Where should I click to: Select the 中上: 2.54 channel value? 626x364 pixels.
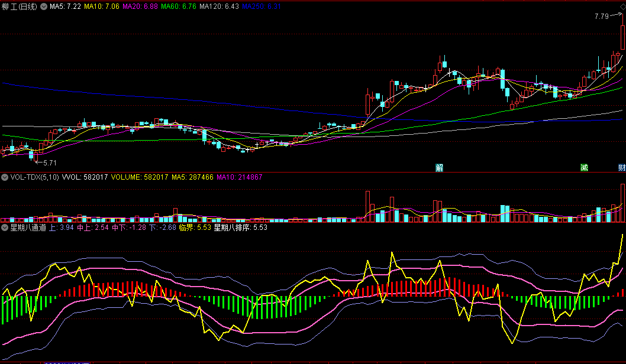coord(93,227)
